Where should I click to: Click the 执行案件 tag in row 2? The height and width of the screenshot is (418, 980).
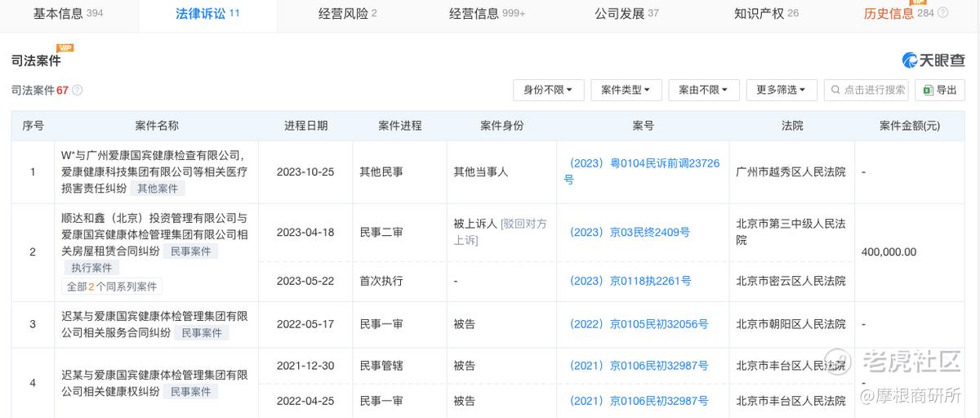(92, 268)
